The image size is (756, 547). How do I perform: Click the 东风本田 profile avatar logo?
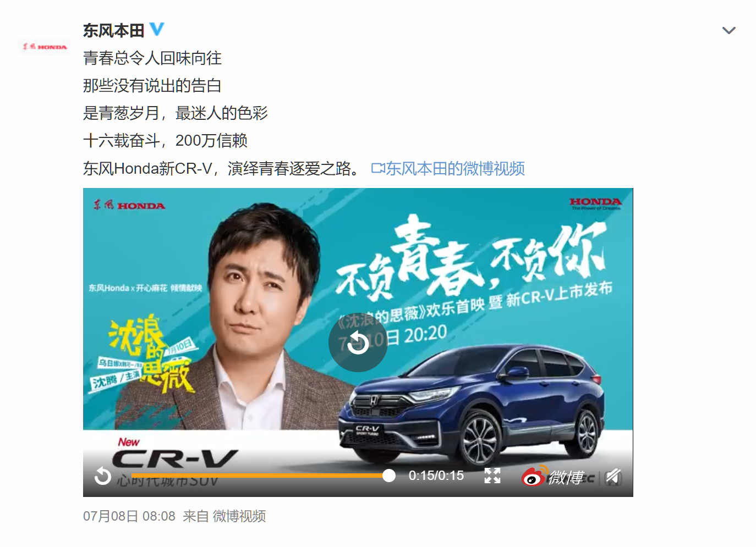pyautogui.click(x=45, y=47)
